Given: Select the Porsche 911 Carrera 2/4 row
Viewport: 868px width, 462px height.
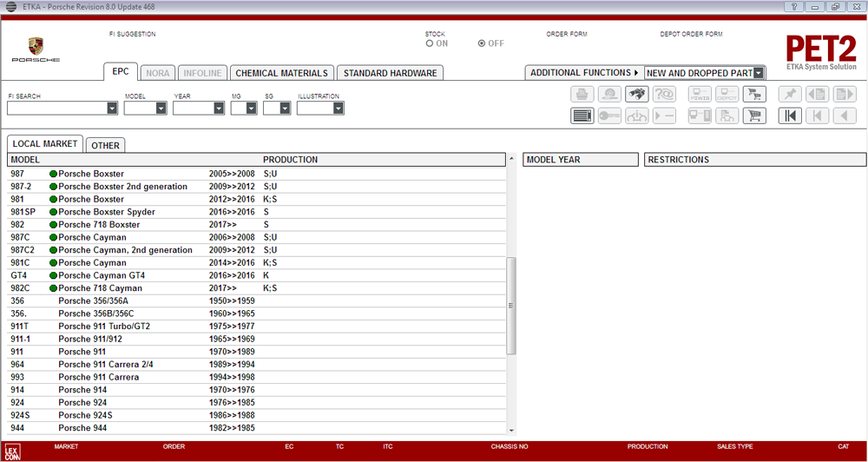Looking at the screenshot, I should click(x=256, y=365).
